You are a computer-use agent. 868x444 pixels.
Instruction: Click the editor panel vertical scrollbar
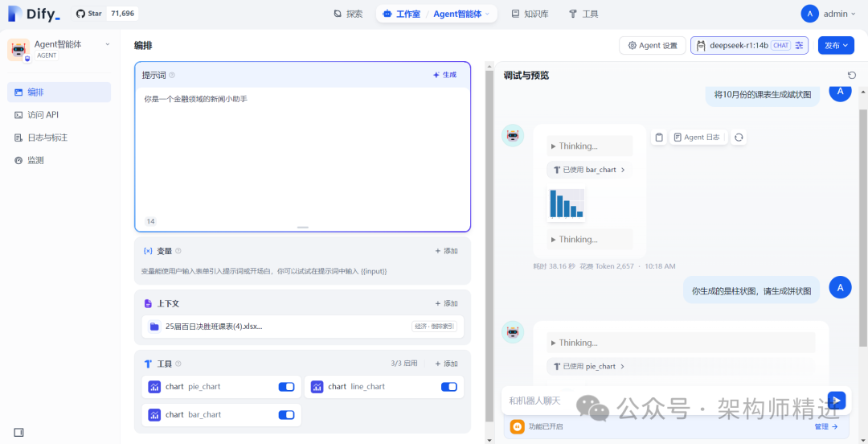489,247
